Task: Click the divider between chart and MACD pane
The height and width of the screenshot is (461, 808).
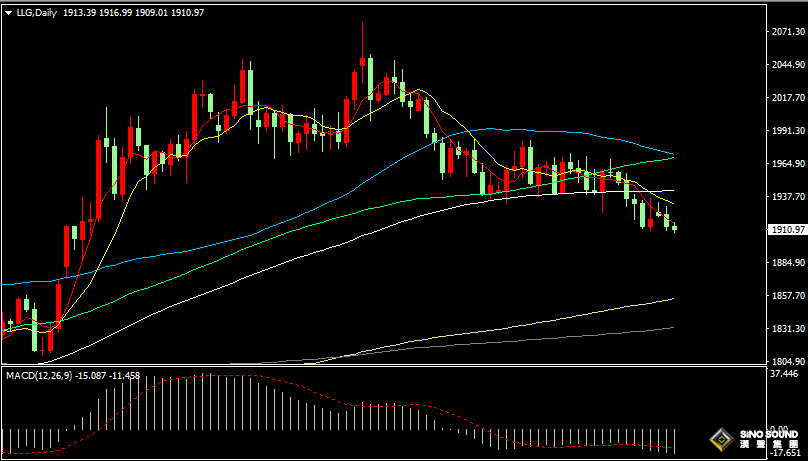Action: (380, 367)
